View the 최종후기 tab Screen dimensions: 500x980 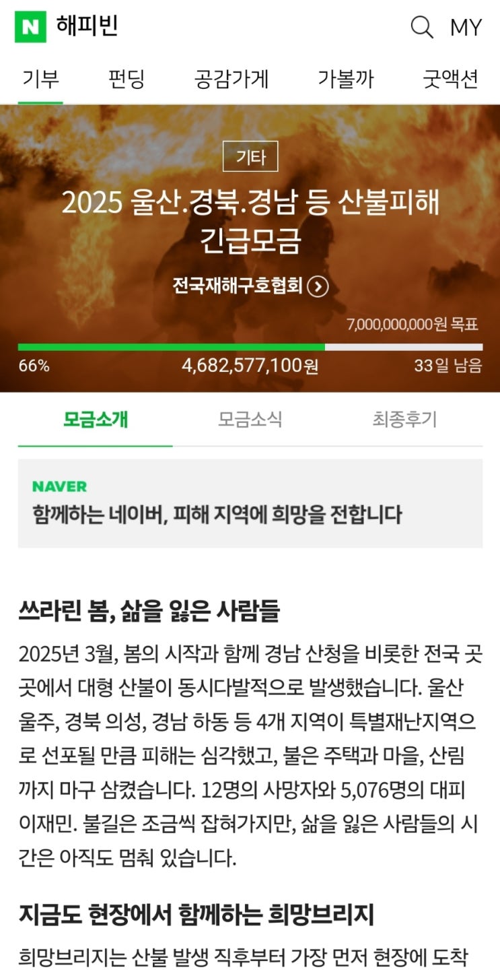[404, 420]
